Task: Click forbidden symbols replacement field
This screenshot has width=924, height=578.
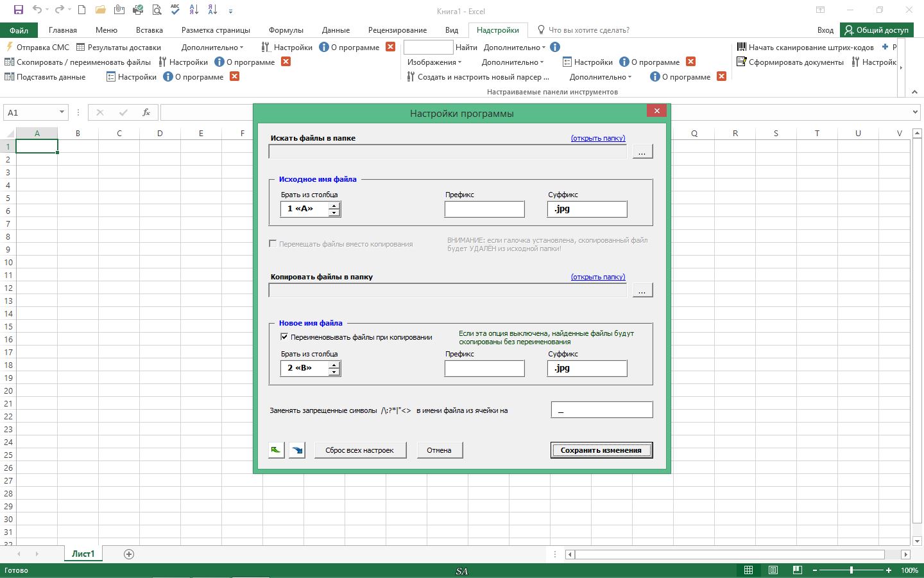Action: [602, 410]
